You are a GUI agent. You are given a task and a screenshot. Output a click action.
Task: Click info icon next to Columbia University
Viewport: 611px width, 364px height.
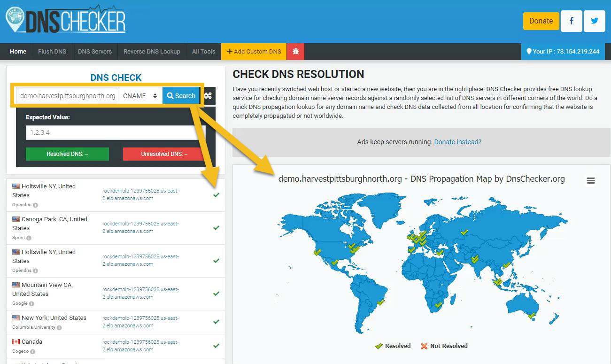tap(59, 328)
